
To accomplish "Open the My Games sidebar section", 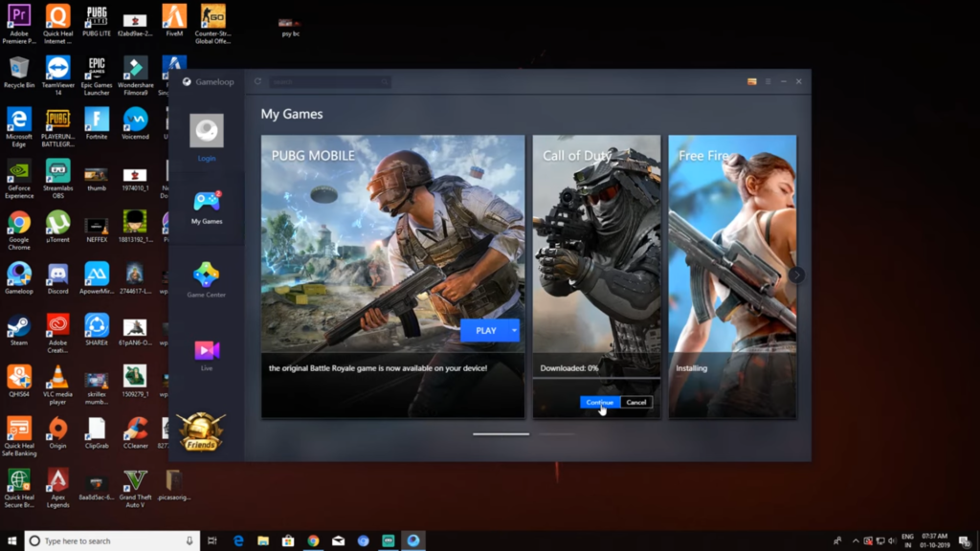I will (207, 208).
